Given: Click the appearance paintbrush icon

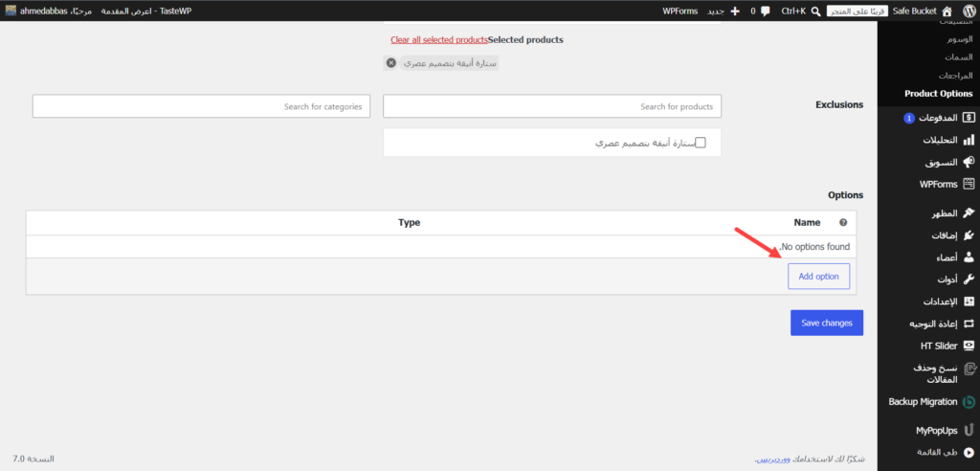Looking at the screenshot, I should [969, 213].
